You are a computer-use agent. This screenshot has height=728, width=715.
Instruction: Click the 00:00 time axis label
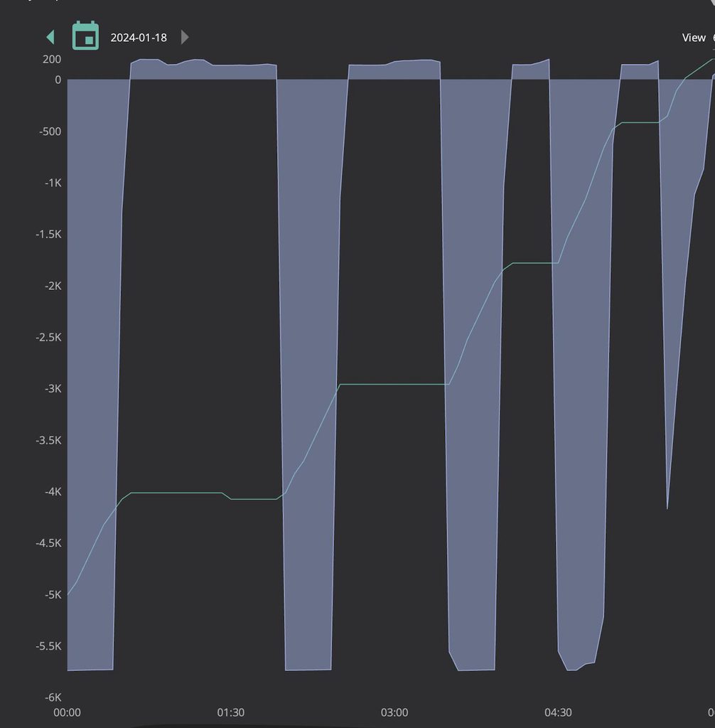pyautogui.click(x=68, y=712)
